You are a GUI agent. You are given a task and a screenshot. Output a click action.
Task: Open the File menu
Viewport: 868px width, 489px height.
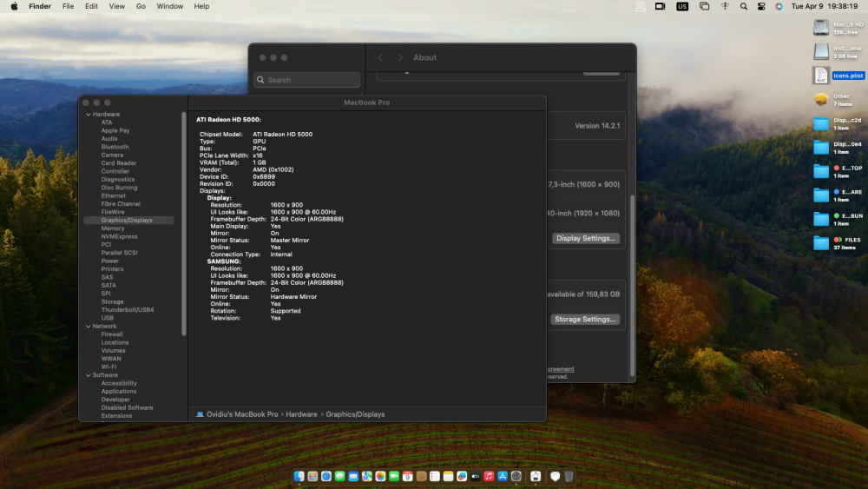pos(68,6)
